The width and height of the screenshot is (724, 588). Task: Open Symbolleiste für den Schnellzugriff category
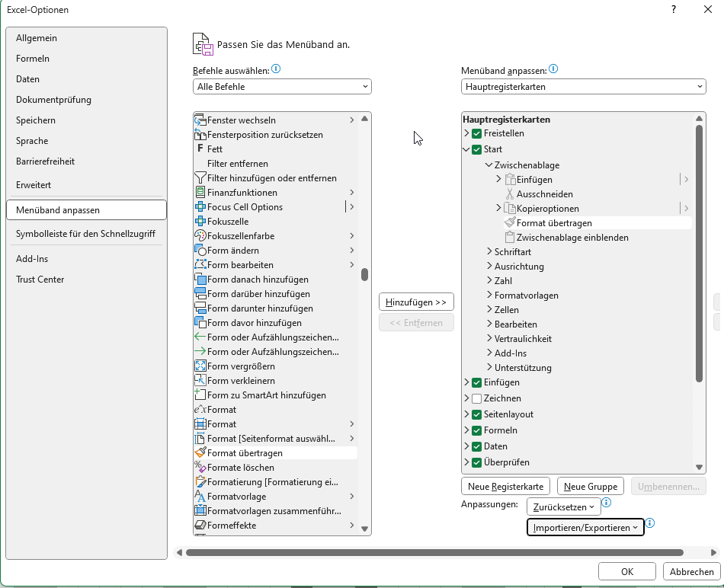pyautogui.click(x=86, y=234)
